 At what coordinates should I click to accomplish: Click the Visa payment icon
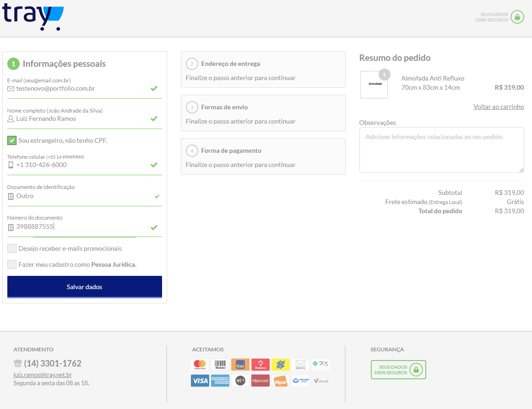(200, 381)
